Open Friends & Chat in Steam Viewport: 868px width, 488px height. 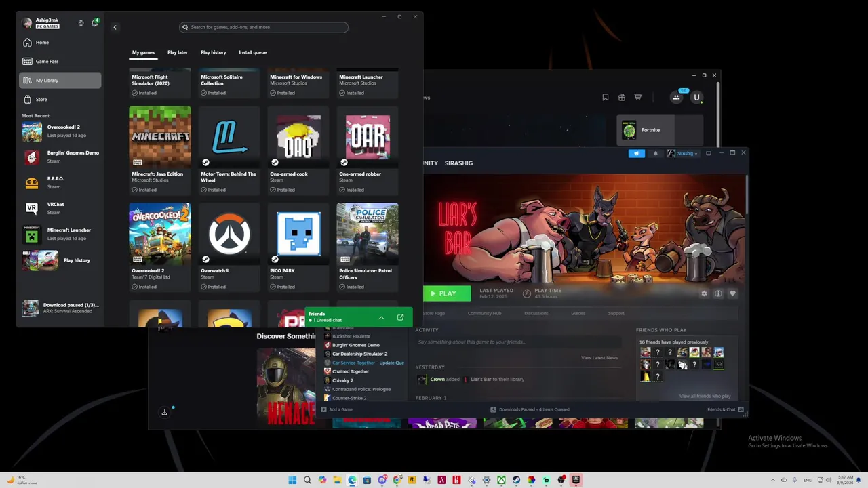point(725,409)
